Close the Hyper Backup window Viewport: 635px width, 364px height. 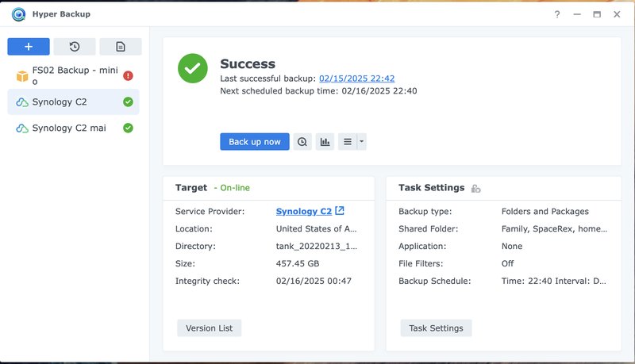coord(617,14)
